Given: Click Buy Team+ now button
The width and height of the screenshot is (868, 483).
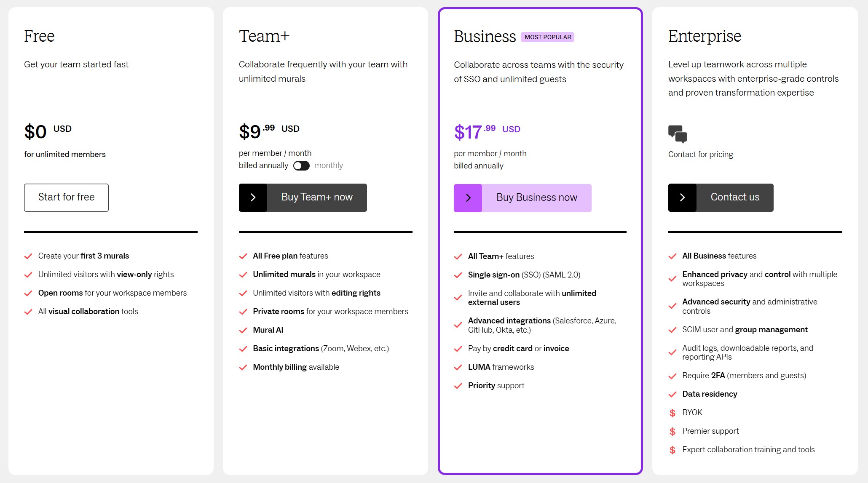Looking at the screenshot, I should pyautogui.click(x=317, y=197).
